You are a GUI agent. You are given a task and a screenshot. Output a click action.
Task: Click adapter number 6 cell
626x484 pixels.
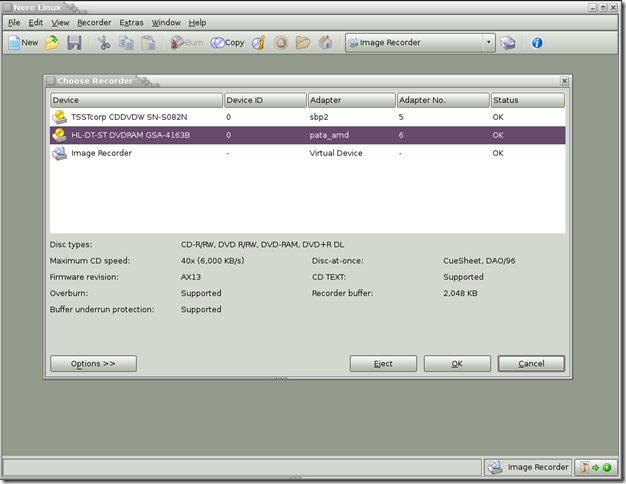[x=401, y=135]
